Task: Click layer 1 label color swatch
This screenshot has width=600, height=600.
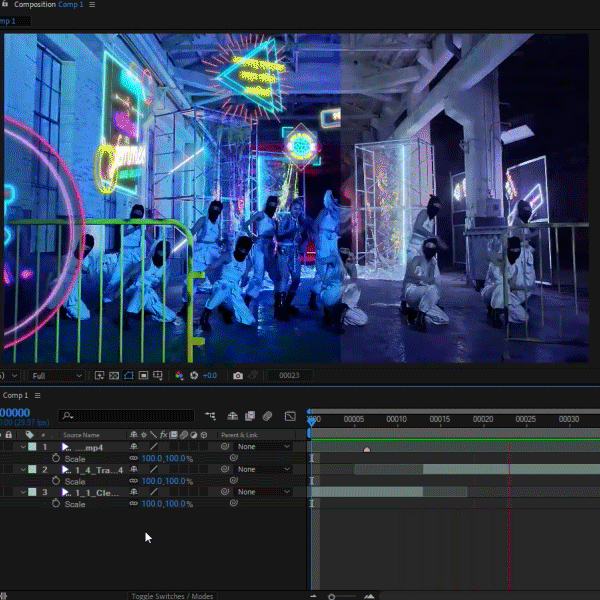Action: click(33, 447)
